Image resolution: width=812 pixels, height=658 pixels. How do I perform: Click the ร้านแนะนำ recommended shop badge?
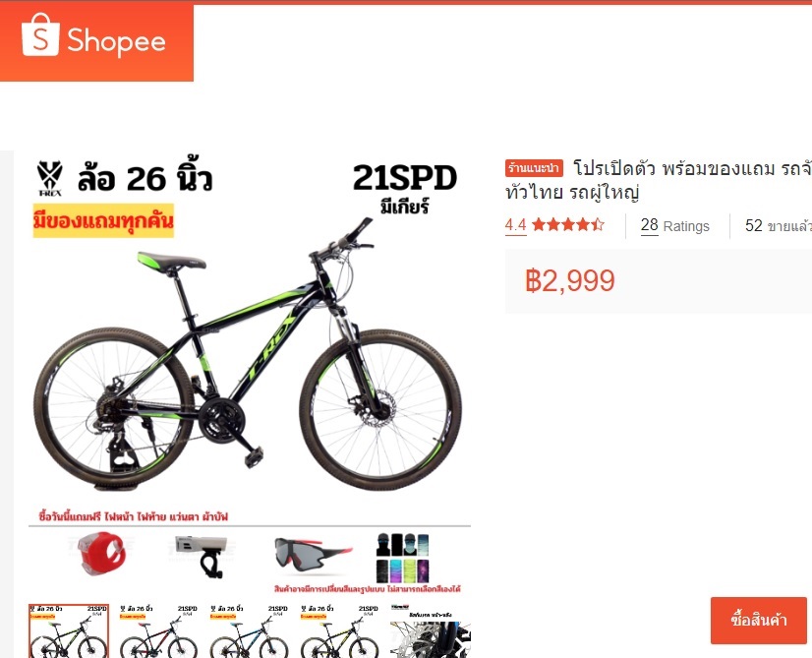(534, 168)
